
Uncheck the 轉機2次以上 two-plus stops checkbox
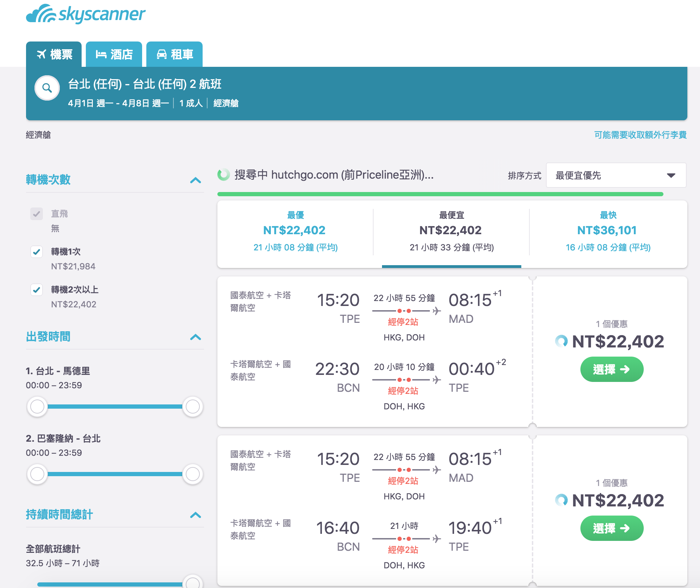coord(37,290)
